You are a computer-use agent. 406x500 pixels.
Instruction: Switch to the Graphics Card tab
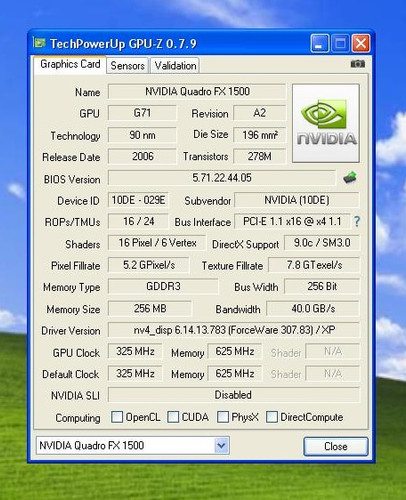point(70,64)
